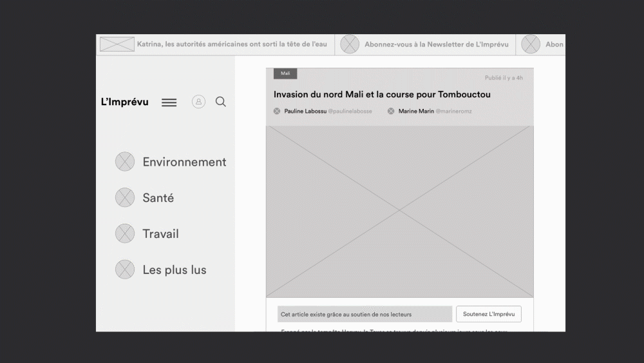The width and height of the screenshot is (644, 363).
Task: Click the Soutenez L'Imprévu button
Action: coord(489,314)
